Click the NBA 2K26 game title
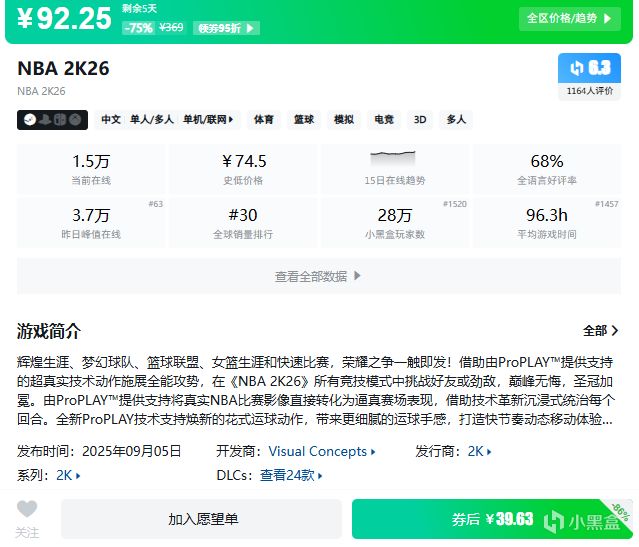The height and width of the screenshot is (547, 639). [64, 68]
